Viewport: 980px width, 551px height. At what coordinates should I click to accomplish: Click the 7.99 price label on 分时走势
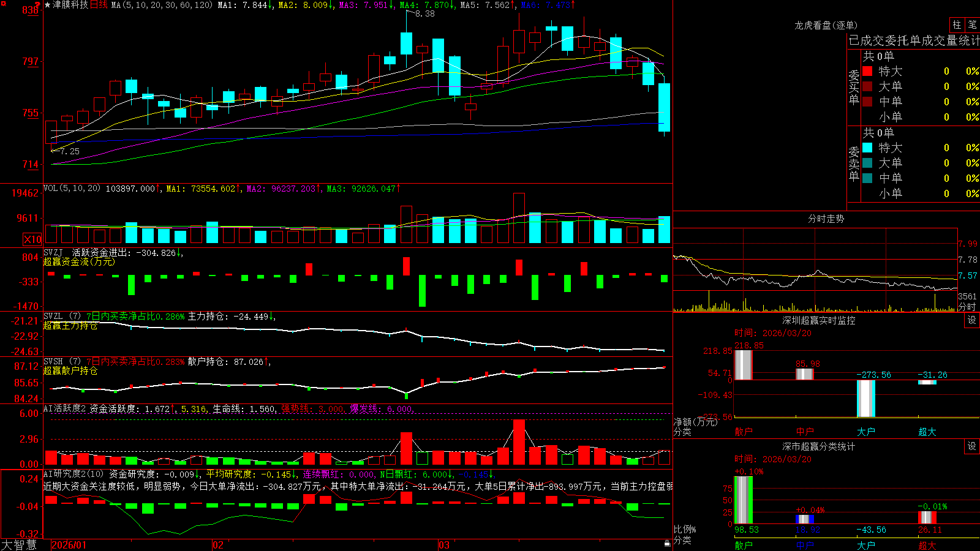(x=968, y=244)
